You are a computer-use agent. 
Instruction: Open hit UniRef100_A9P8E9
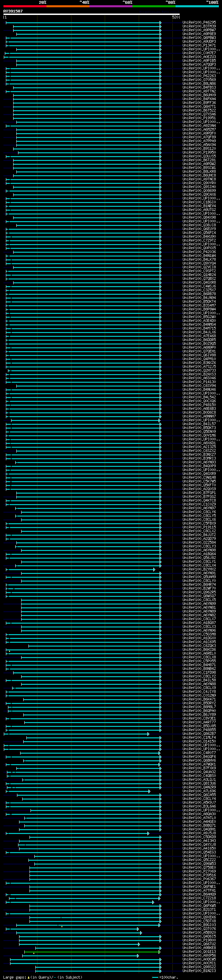click(199, 34)
